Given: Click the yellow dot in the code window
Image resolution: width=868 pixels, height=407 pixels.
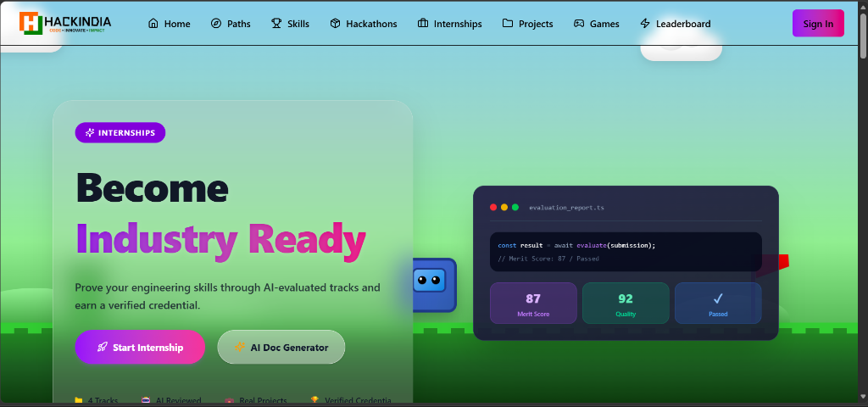Looking at the screenshot, I should coord(504,208).
